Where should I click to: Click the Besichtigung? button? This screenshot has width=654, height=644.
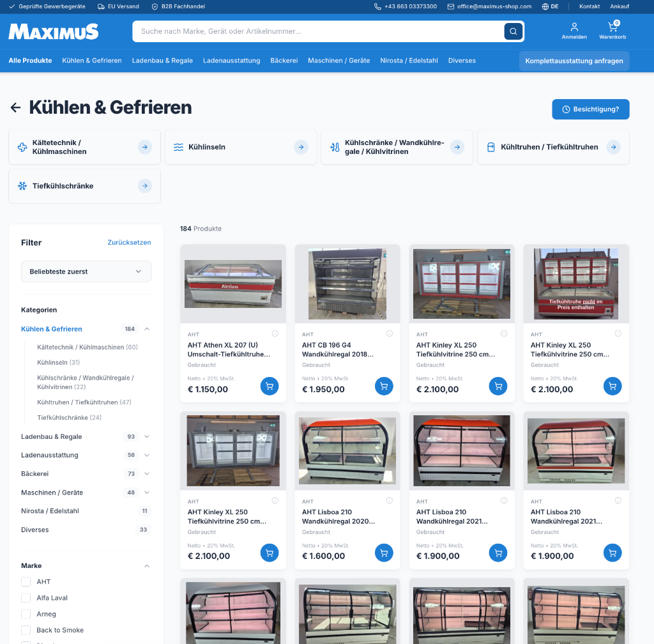point(591,109)
